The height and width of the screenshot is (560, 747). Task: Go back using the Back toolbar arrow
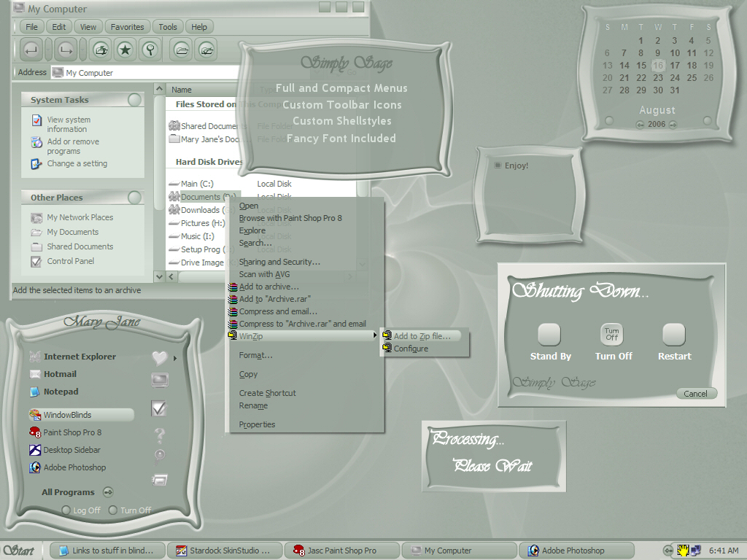point(31,50)
